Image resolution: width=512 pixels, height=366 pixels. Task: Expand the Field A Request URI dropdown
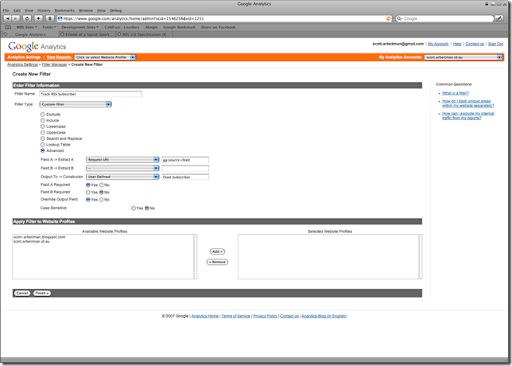pos(123,160)
